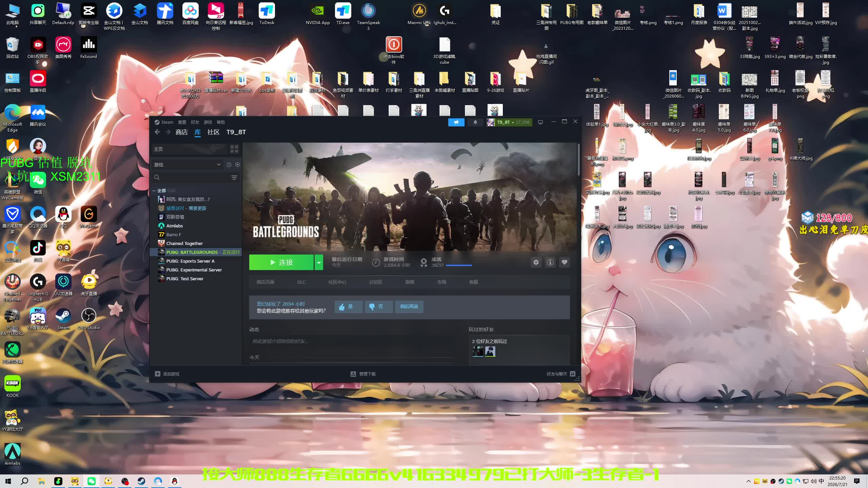Open the game settings gear icon
Image resolution: width=868 pixels, height=488 pixels.
click(536, 262)
